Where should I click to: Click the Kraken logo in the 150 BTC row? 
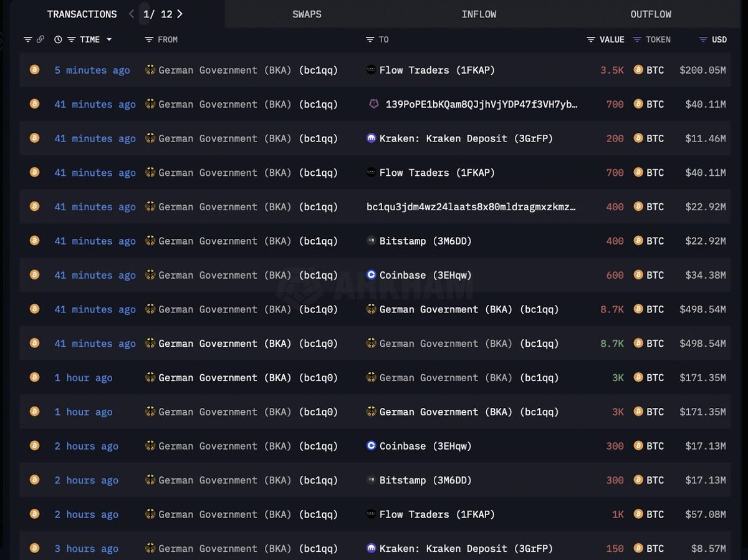coord(372,548)
